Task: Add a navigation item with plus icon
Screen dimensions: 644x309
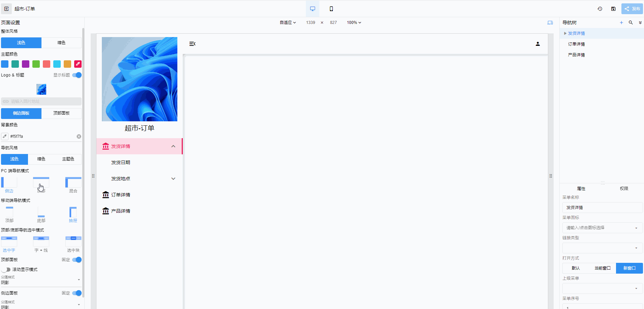Action: 621,23
